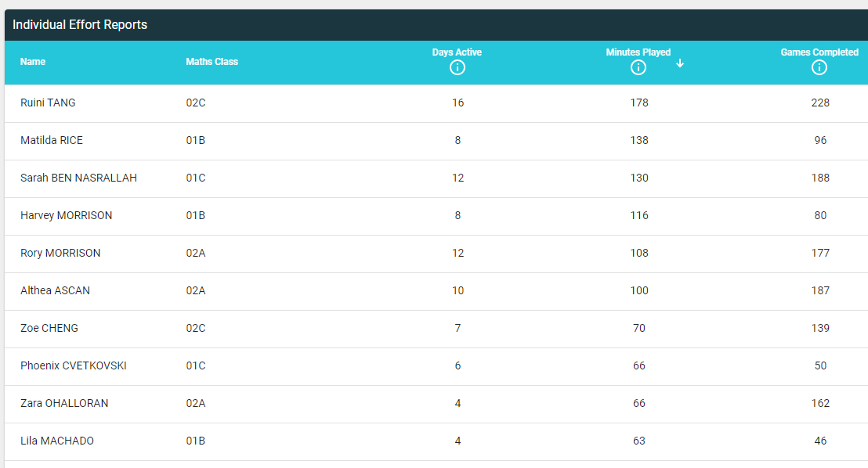Screen dimensions: 868x468
Task: Click the Games Completed info icon
Action: (819, 68)
